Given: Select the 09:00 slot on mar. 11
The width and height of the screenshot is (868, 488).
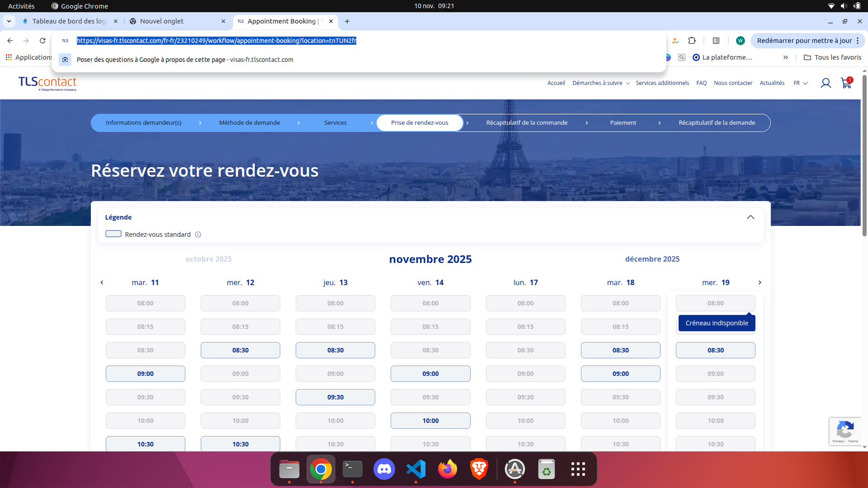Looking at the screenshot, I should point(145,374).
